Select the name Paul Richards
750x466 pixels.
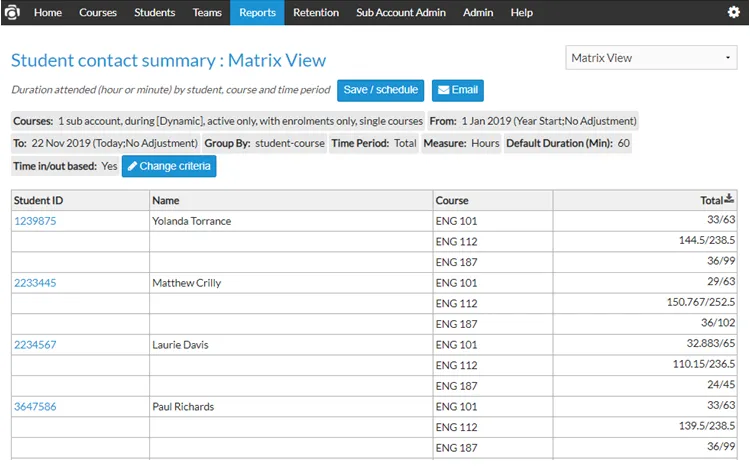point(183,407)
